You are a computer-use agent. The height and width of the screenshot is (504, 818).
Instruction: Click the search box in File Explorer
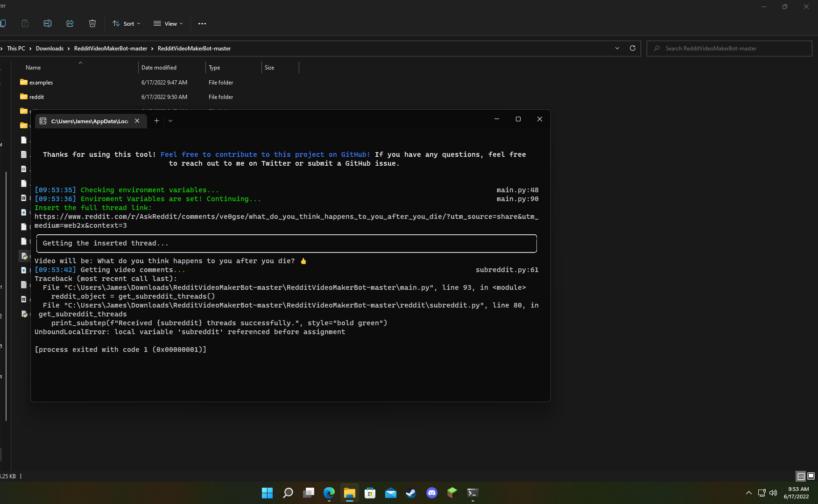[729, 48]
